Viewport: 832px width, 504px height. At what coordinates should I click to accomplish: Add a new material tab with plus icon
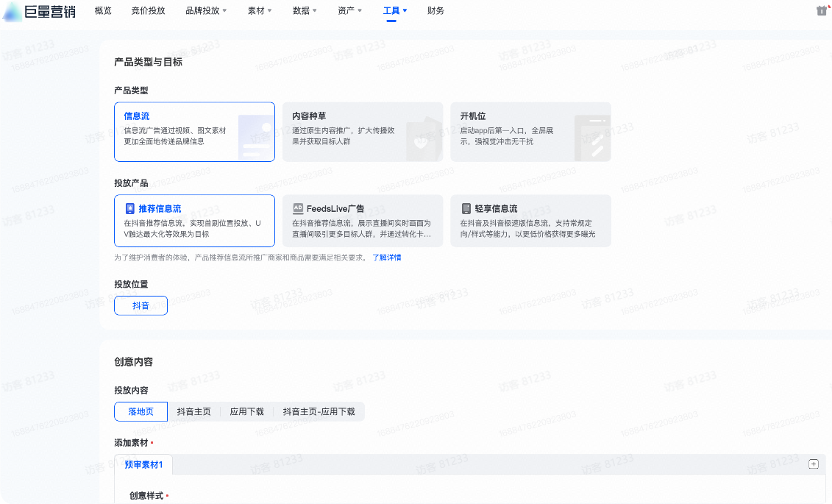pos(814,464)
